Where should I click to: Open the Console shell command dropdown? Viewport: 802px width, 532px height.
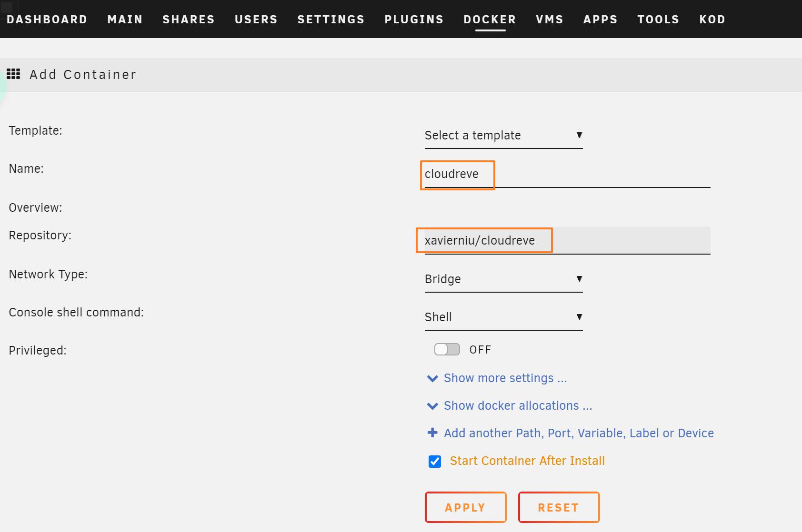(x=503, y=317)
